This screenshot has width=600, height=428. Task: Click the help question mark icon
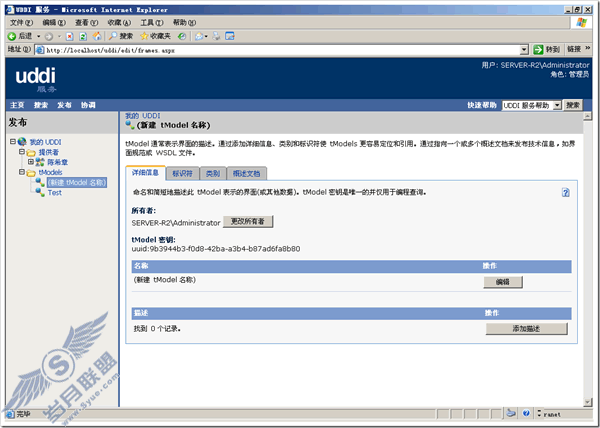[x=566, y=192]
